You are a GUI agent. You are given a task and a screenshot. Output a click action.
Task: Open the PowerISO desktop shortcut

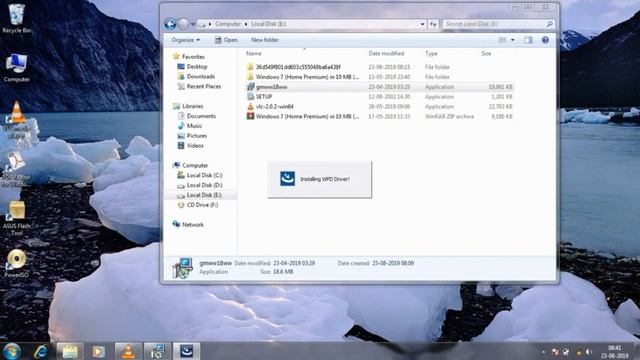pos(16,263)
